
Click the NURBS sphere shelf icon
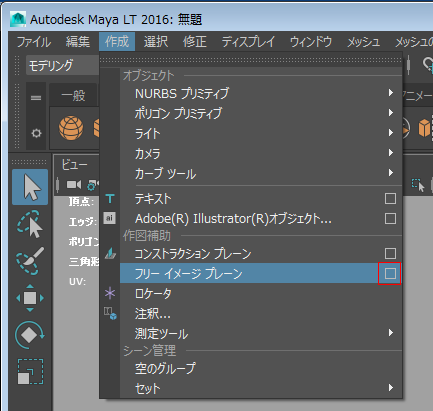click(71, 128)
